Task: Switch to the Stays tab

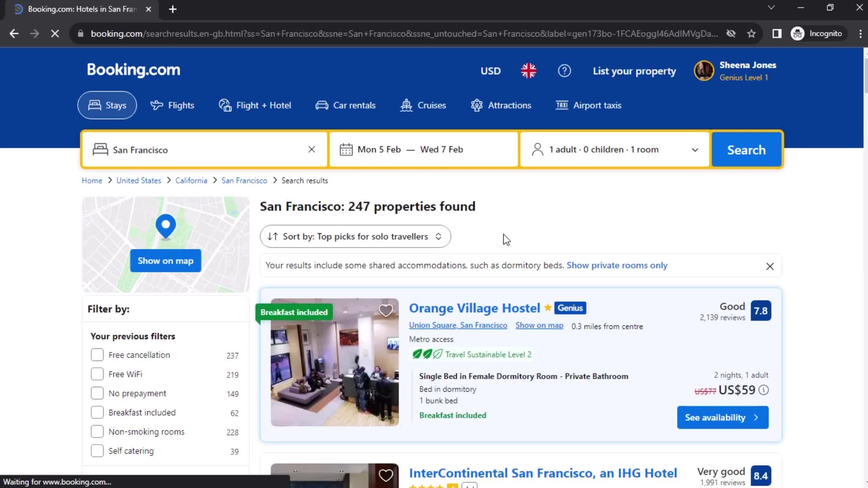Action: 107,105
